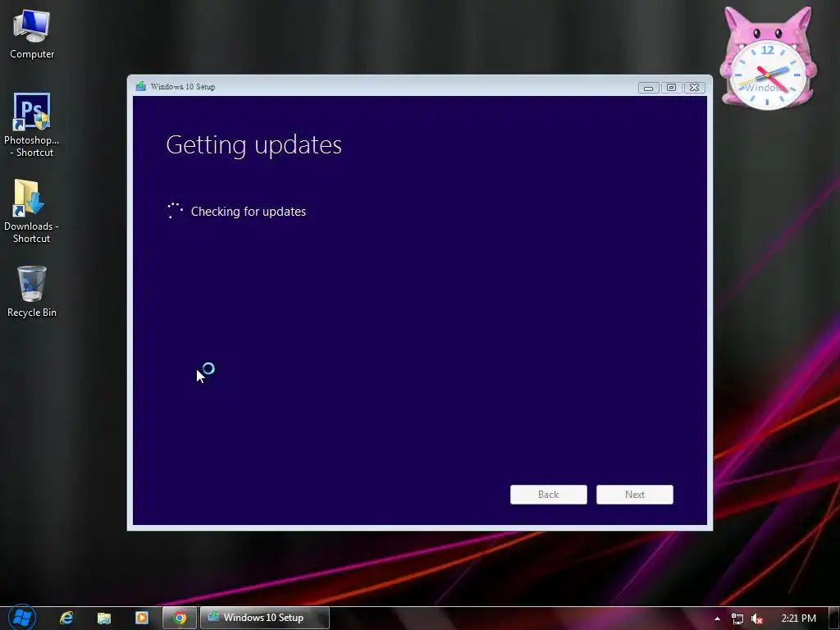840x630 pixels.
Task: Click the Windows 10 Setup title bar icon
Action: tap(141, 86)
